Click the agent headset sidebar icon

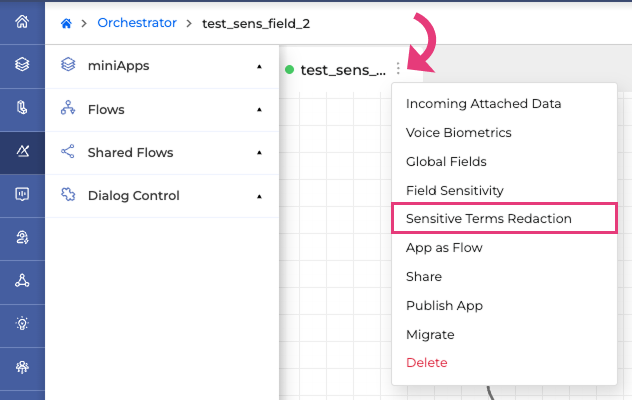(x=22, y=237)
